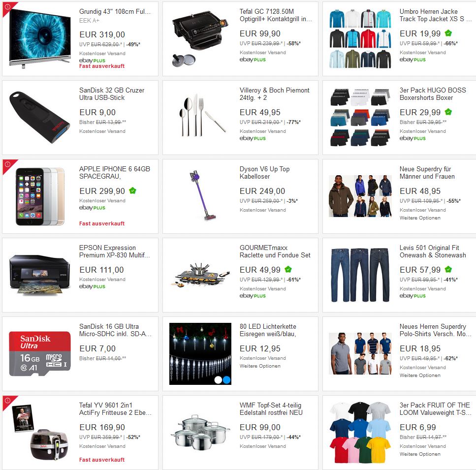476x470 pixels.
Task: Click the red clock badge on Grundig TV
Action: point(7,7)
